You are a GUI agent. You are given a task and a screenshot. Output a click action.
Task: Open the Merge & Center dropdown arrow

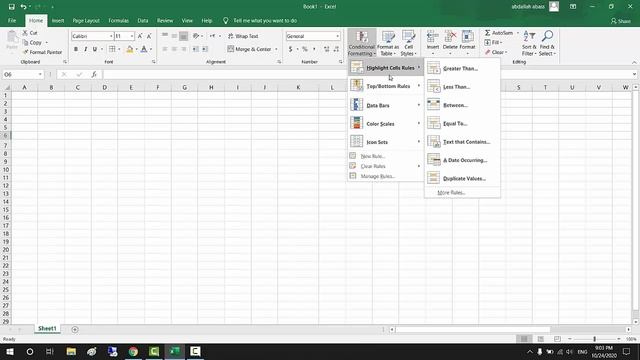coord(276,49)
